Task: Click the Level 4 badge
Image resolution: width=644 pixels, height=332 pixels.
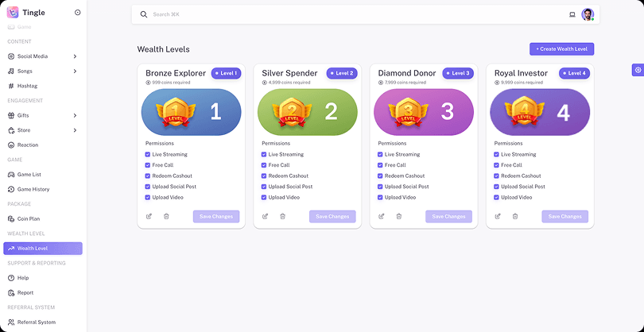Action: pyautogui.click(x=574, y=73)
